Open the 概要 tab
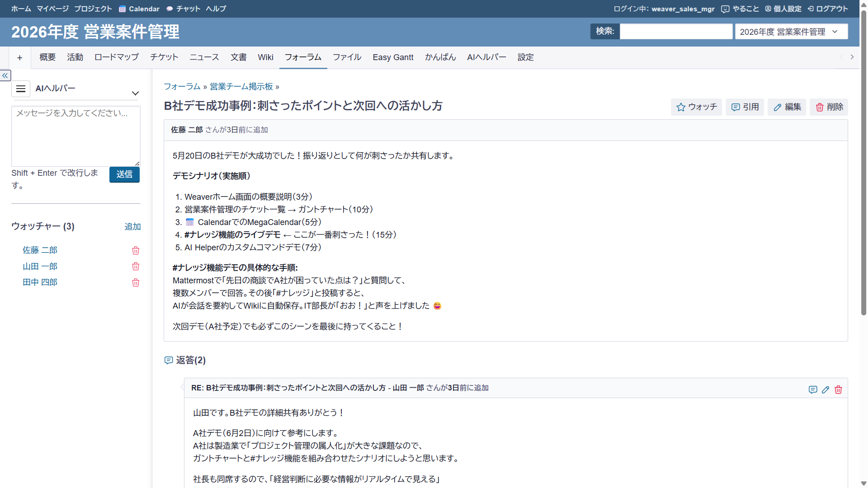This screenshot has height=488, width=868. tap(47, 57)
